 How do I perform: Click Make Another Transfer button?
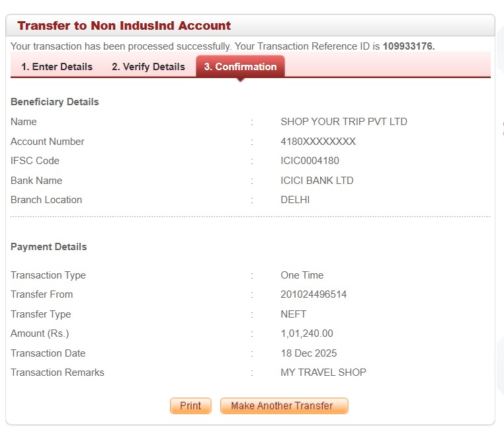[x=284, y=406]
